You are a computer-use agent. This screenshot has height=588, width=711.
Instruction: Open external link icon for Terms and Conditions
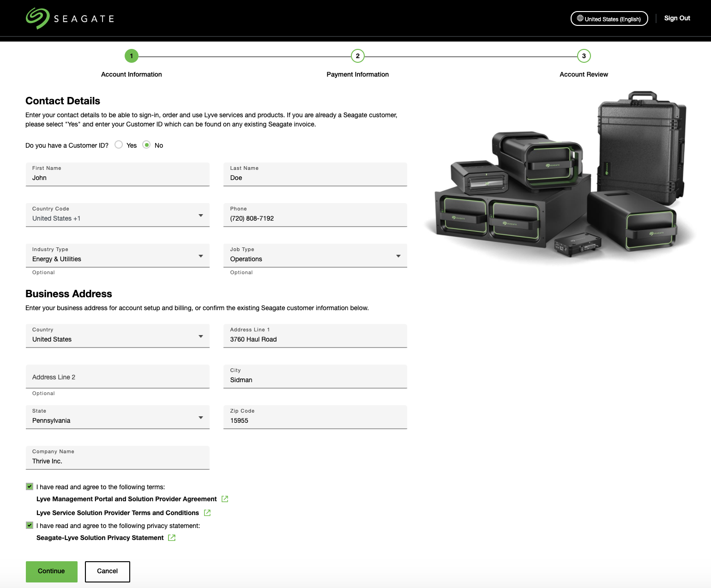coord(207,513)
